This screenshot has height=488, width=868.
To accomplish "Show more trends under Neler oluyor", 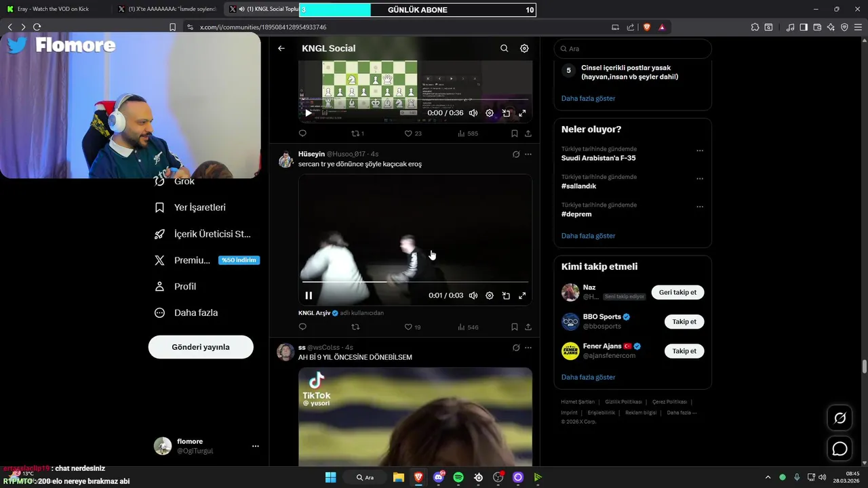I will coord(588,236).
